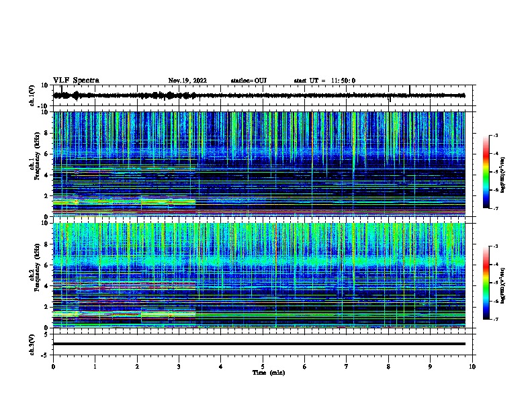Screen dimensions: 532x411
Task: Click the upper colorbar "-3" label
Action: [x=495, y=135]
